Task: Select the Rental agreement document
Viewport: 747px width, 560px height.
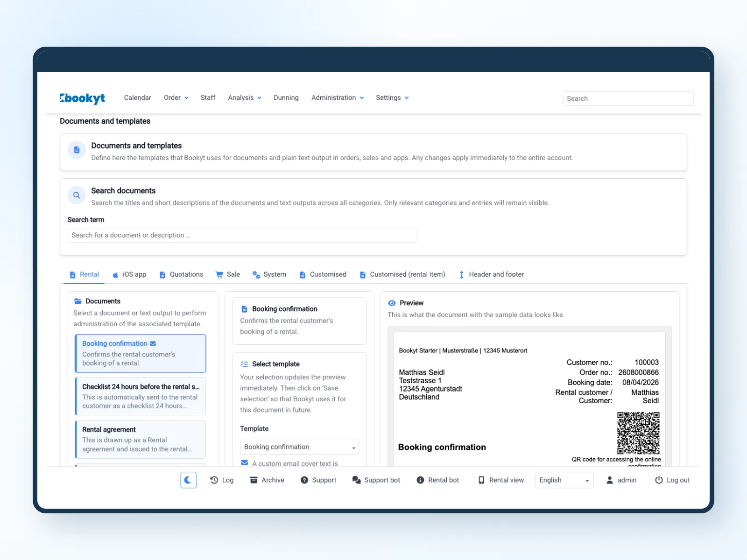Action: (x=141, y=439)
